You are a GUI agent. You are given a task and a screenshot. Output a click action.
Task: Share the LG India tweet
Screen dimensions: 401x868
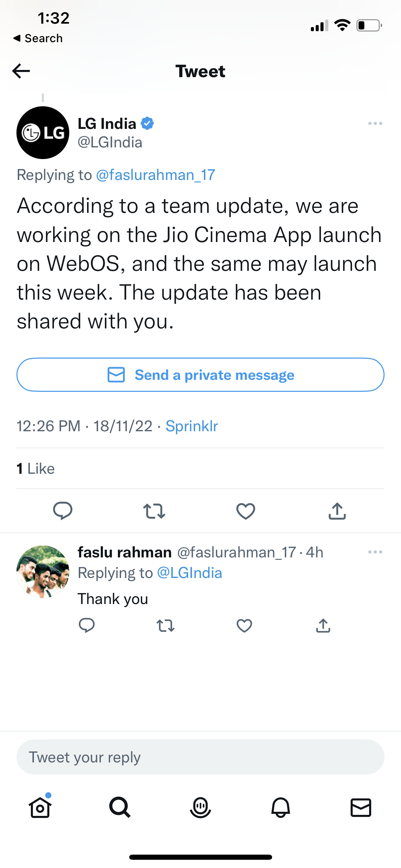(x=337, y=511)
